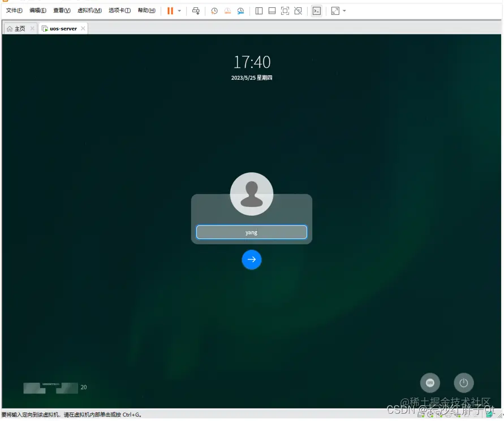This screenshot has height=421, width=504.
Task: Take a snapshot of the virtual machine
Action: coord(214,11)
